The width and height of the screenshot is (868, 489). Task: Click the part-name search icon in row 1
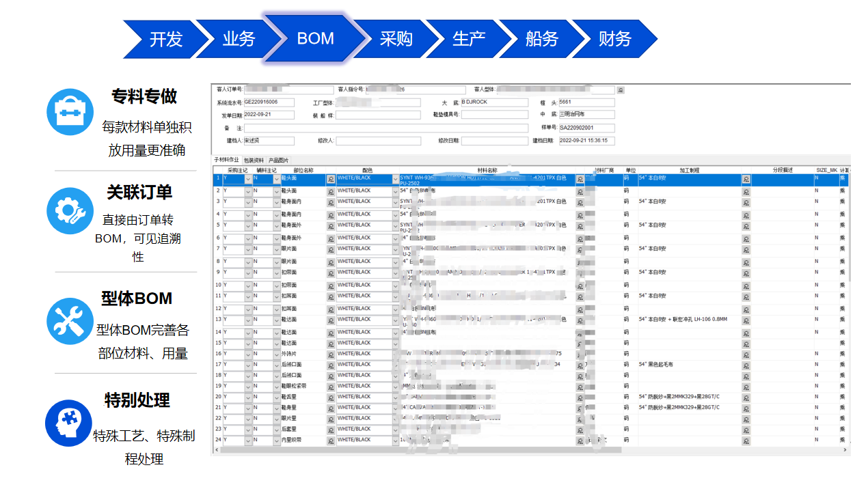tap(331, 179)
